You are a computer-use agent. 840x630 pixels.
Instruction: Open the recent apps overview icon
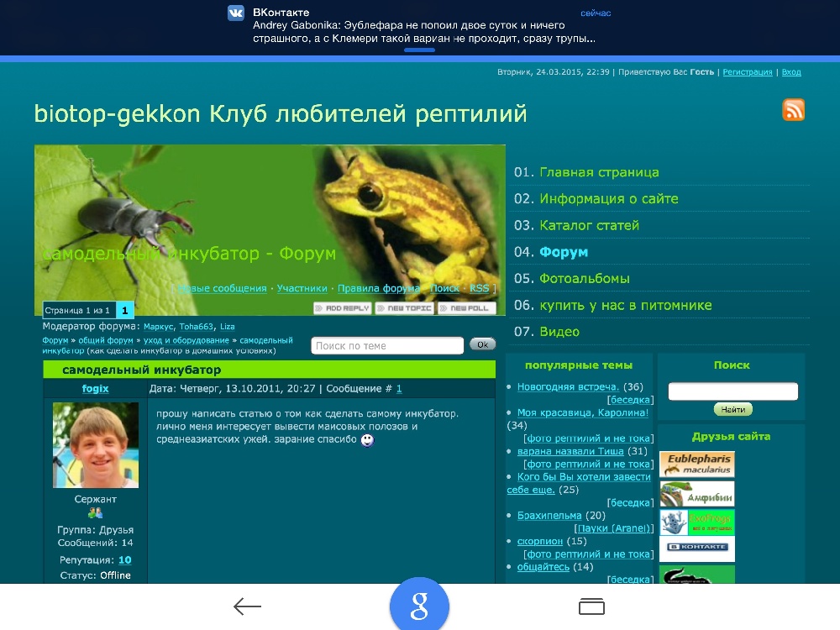click(591, 606)
